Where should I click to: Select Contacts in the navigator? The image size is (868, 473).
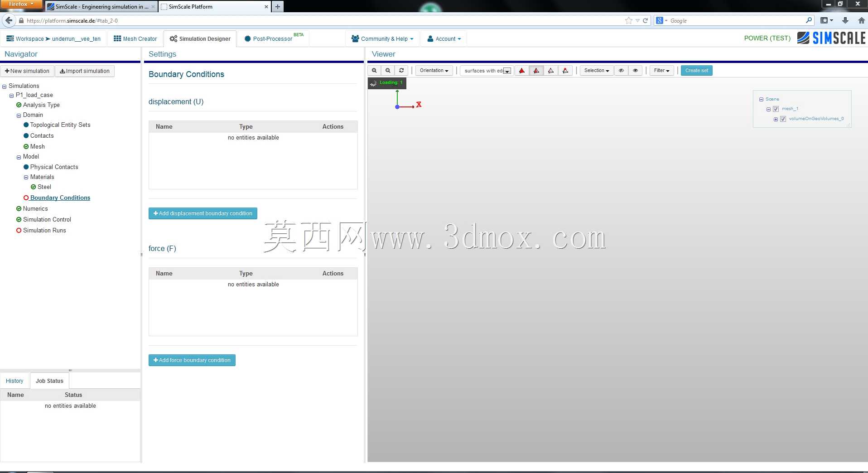point(42,136)
